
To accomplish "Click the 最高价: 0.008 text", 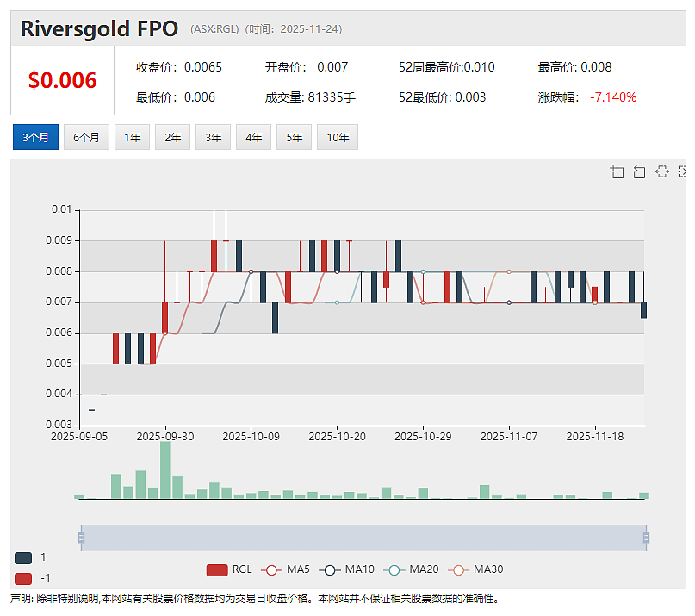I will [x=575, y=67].
